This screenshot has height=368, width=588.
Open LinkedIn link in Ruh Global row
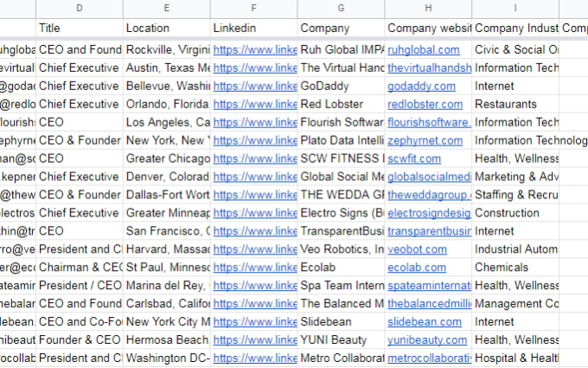coord(255,50)
